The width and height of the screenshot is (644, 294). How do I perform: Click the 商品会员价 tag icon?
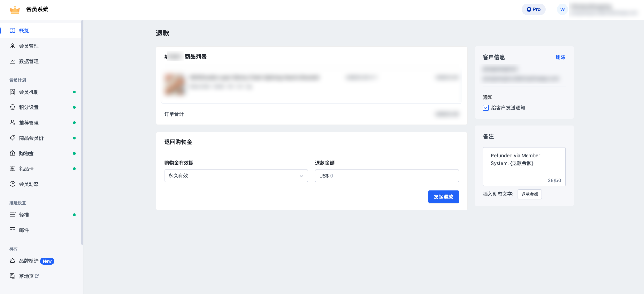[x=12, y=138]
